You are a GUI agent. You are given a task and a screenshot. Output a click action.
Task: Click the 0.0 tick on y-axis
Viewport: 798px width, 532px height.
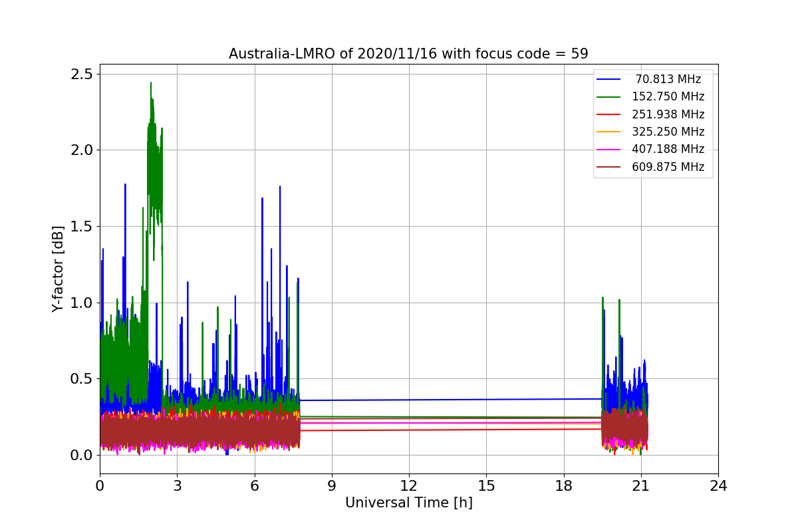(82, 456)
